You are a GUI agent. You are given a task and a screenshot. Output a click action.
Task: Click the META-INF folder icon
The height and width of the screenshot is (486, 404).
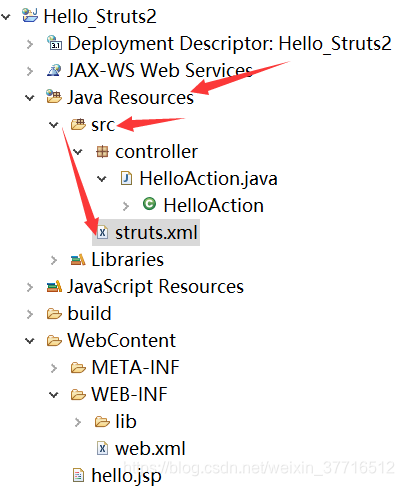[78, 368]
